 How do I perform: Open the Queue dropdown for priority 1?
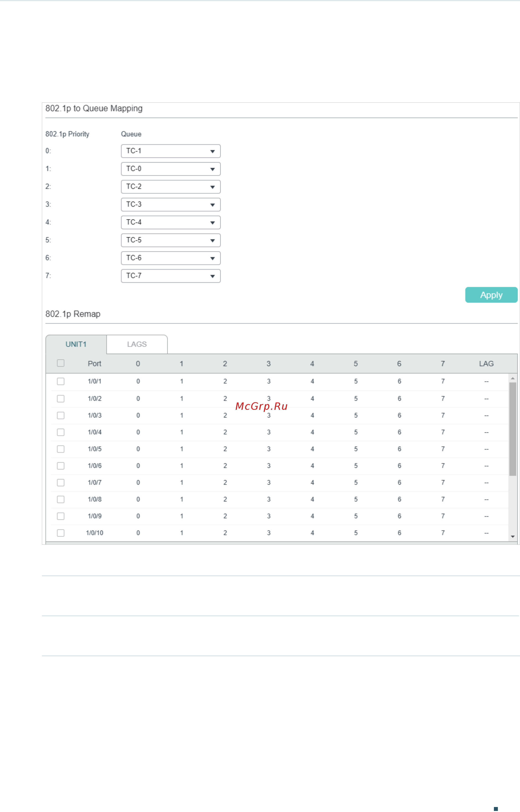(x=171, y=169)
